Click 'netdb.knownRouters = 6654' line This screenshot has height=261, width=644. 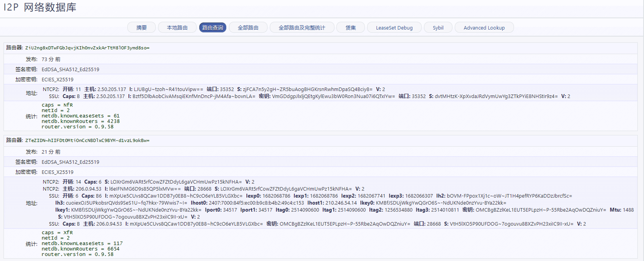(80, 249)
